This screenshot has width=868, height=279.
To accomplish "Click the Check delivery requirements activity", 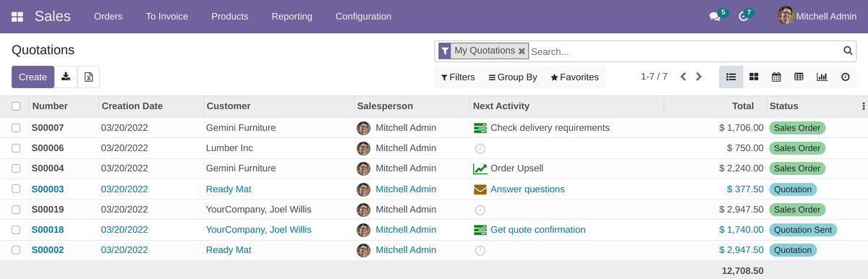I will click(x=550, y=128).
